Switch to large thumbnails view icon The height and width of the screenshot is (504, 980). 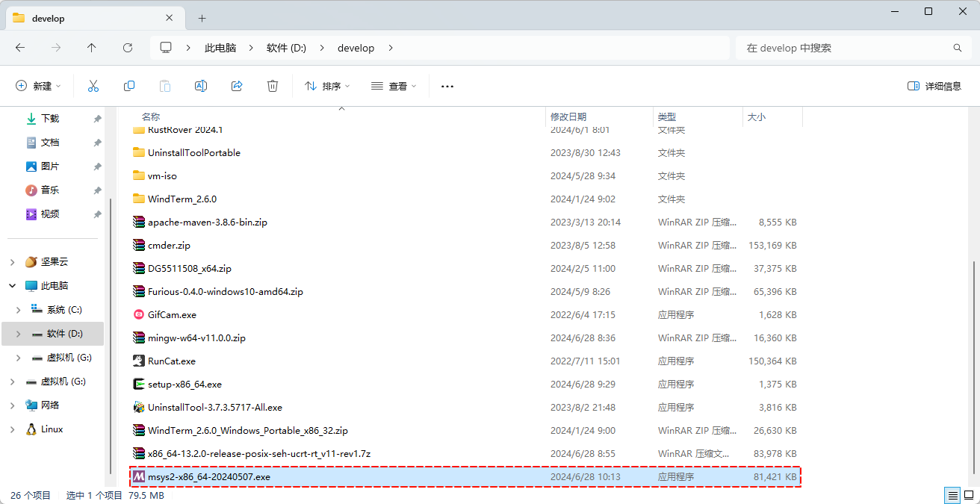coord(969,496)
